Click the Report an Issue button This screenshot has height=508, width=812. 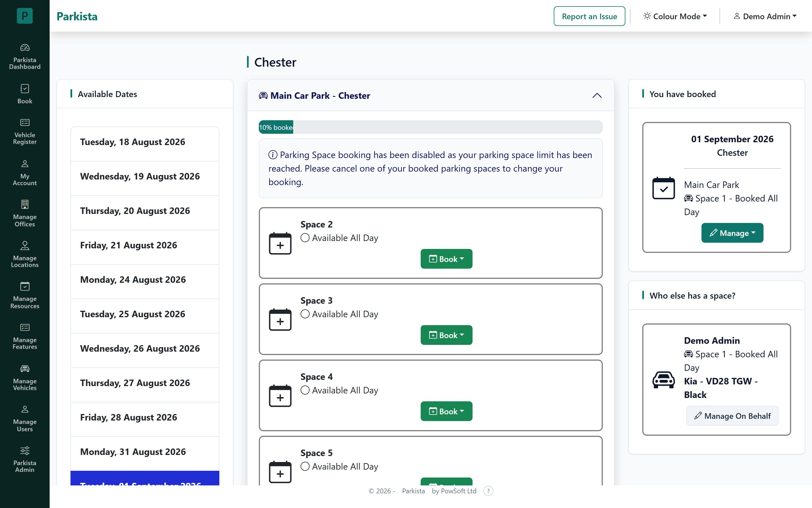pyautogui.click(x=589, y=16)
